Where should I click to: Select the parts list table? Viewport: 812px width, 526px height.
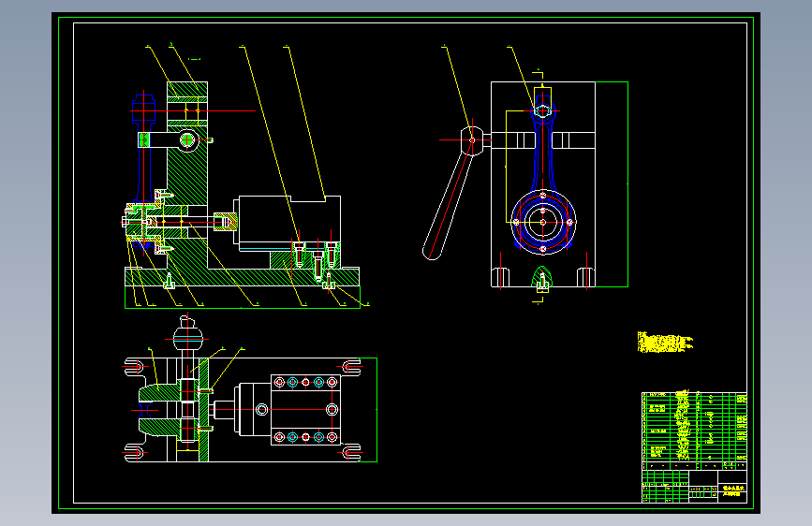(x=694, y=431)
